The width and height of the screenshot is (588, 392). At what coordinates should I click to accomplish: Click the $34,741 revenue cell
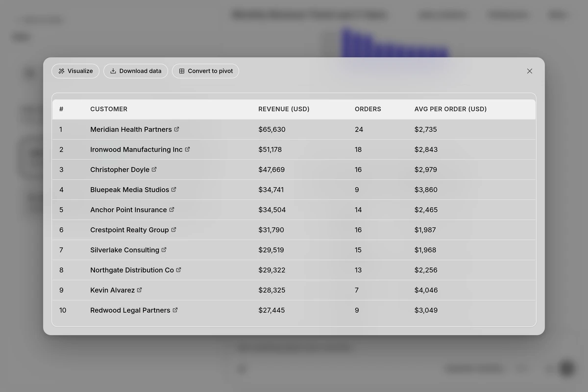tap(271, 190)
